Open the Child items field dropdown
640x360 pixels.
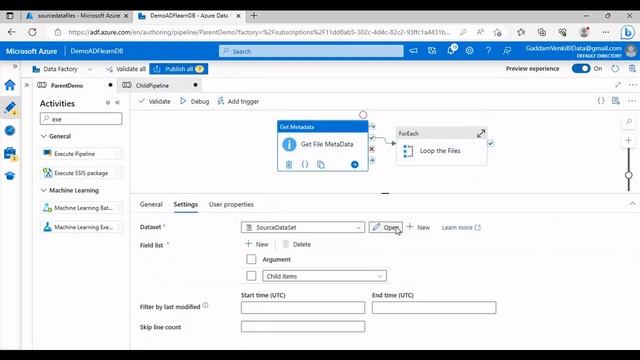tap(324, 276)
